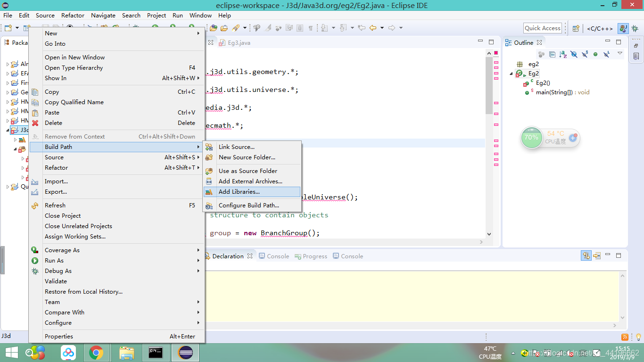
Task: Click the Restore icon in the right trim stack
Action: tap(636, 46)
